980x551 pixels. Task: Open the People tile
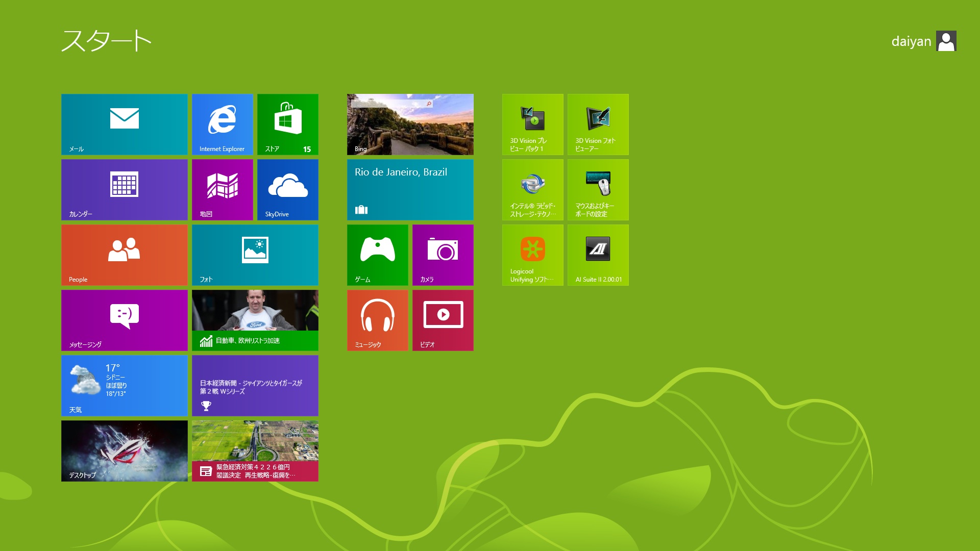(x=124, y=255)
